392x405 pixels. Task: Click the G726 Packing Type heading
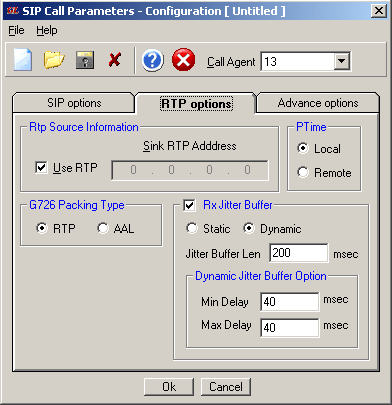tap(77, 205)
